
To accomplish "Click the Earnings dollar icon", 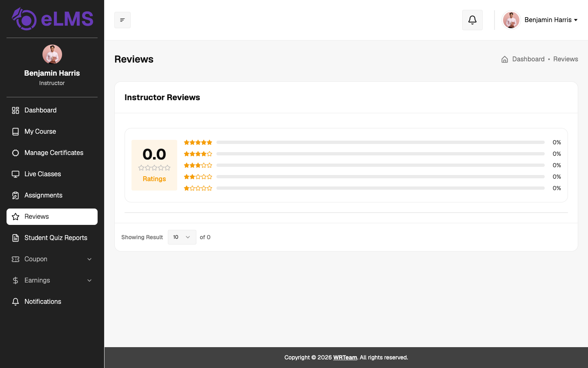I will pos(16,280).
